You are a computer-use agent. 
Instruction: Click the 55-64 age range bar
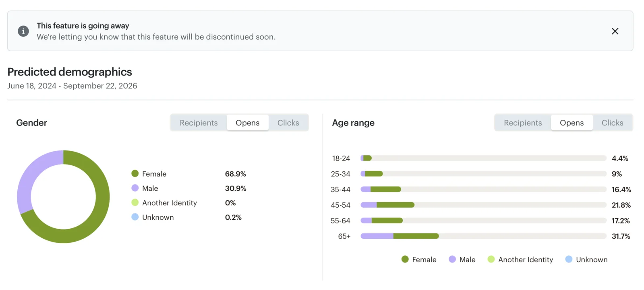point(483,221)
